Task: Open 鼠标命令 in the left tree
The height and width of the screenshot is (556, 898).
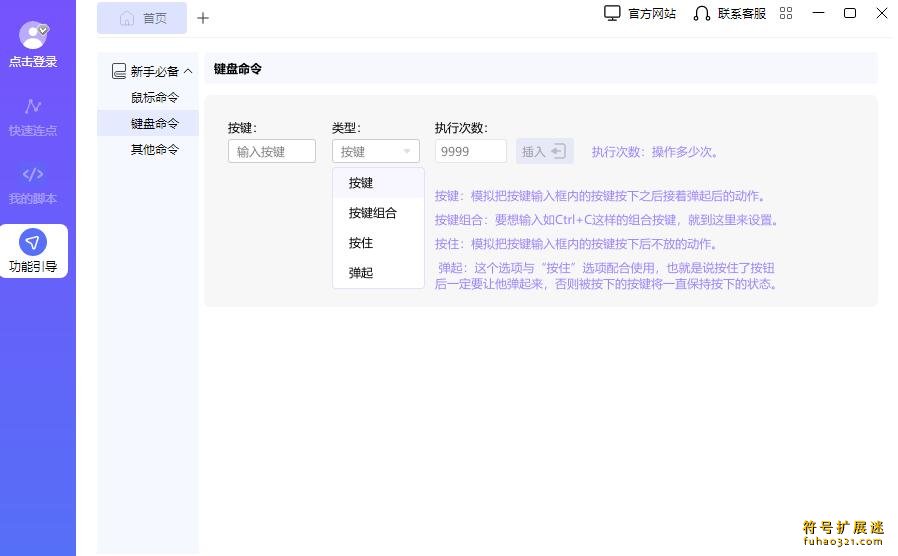Action: tap(148, 97)
